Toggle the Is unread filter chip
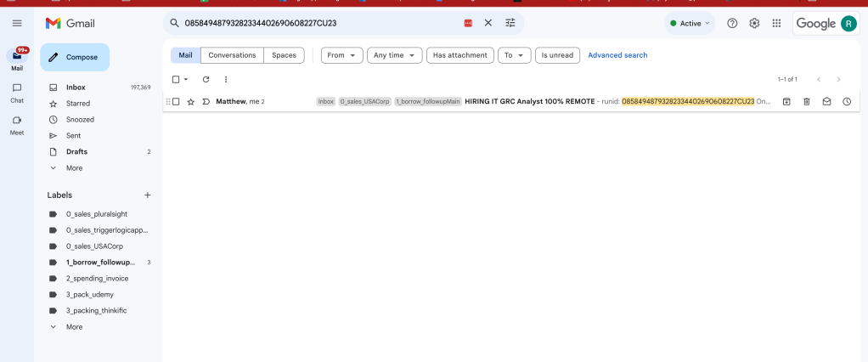Viewport: 868px width, 362px height. (557, 55)
